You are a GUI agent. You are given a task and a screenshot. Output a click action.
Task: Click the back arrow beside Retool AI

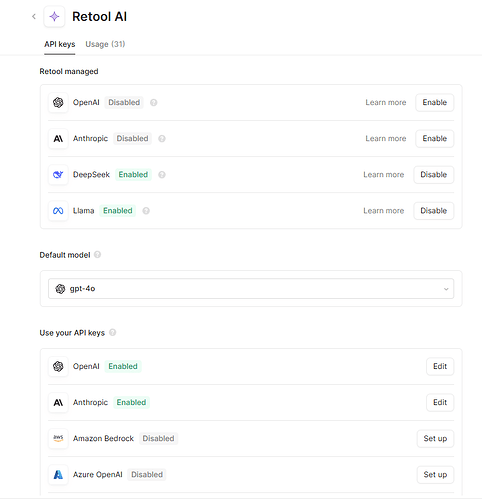coord(34,16)
